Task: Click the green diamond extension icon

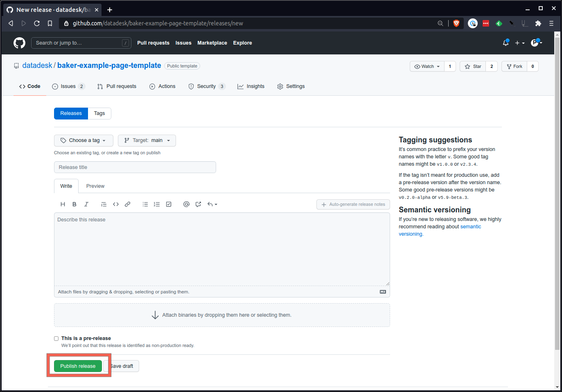Action: pos(499,23)
